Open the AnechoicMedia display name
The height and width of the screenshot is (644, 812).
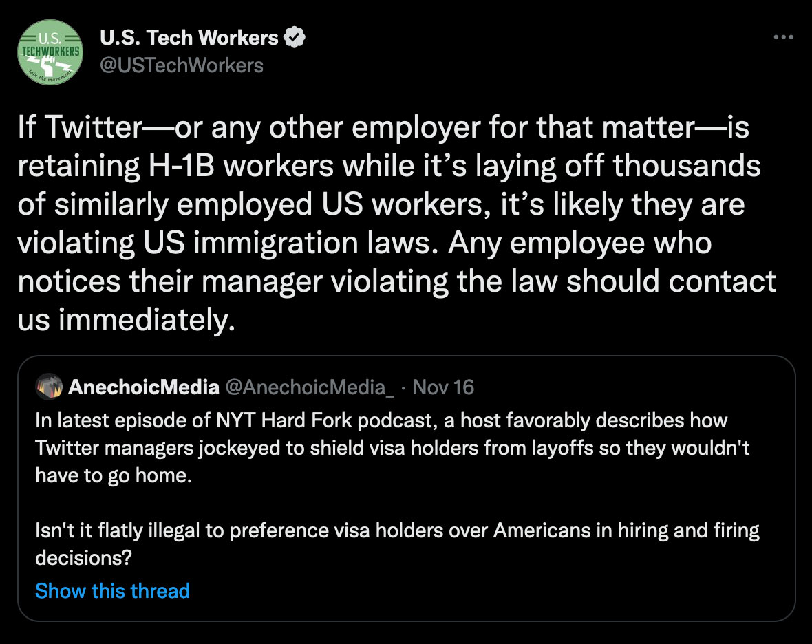coord(143,387)
